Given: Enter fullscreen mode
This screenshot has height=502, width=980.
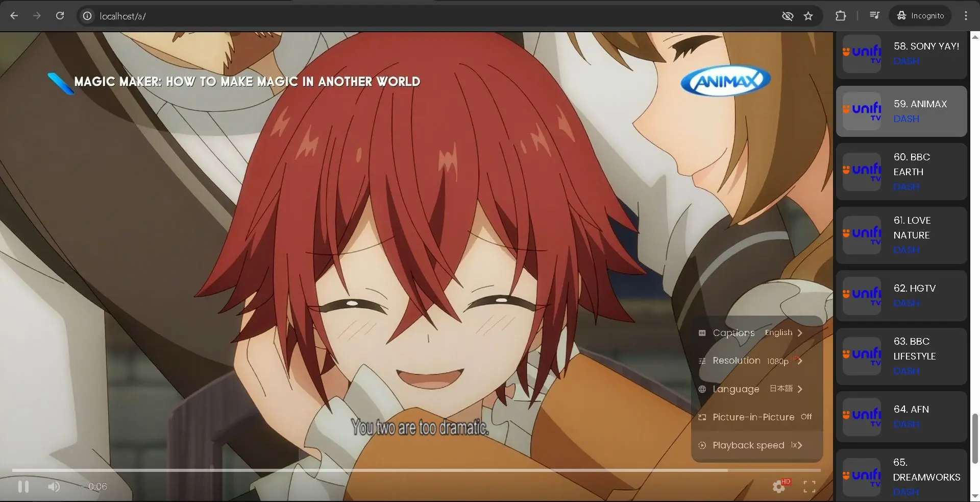Looking at the screenshot, I should tap(810, 487).
